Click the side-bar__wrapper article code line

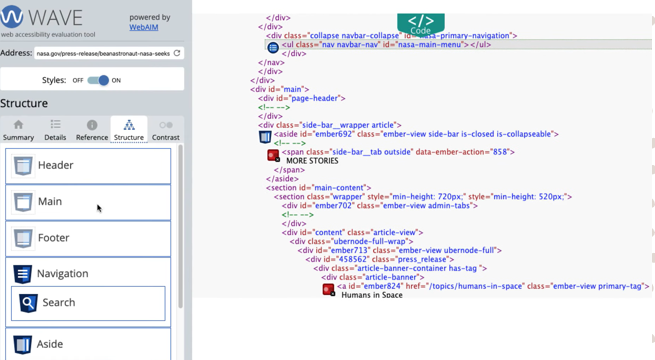330,125
